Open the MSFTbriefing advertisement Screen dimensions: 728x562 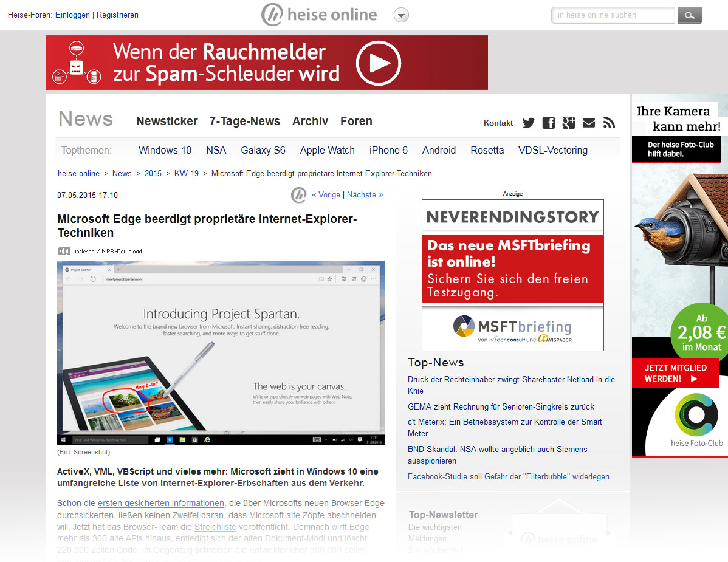[x=512, y=275]
